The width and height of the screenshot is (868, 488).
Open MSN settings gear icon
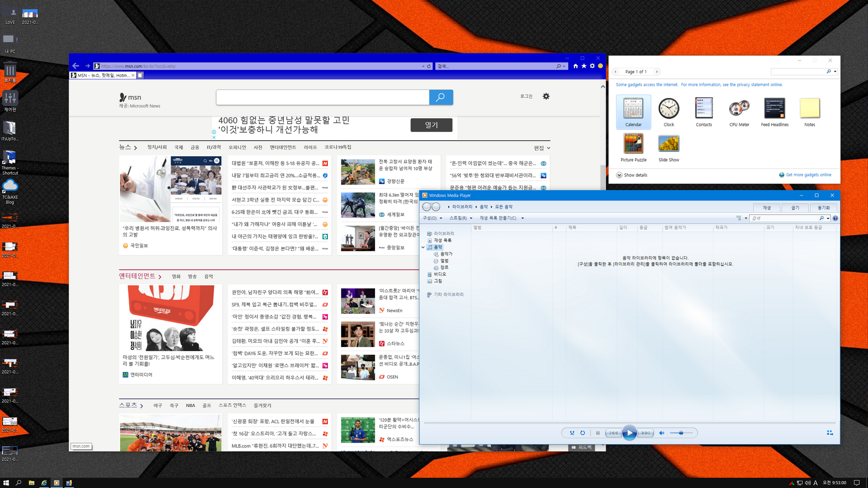546,96
